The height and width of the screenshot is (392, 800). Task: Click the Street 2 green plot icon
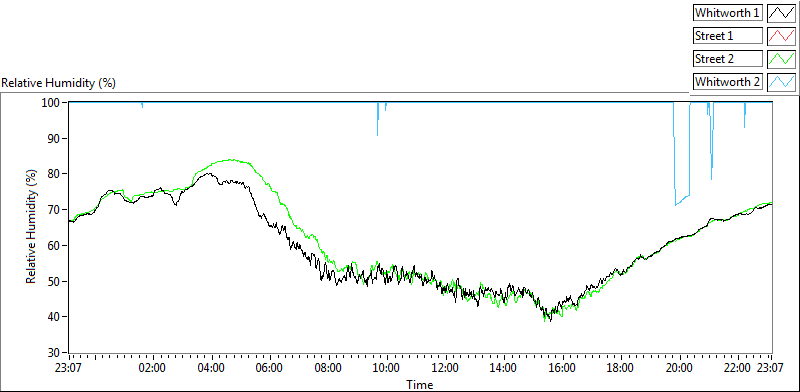[781, 59]
